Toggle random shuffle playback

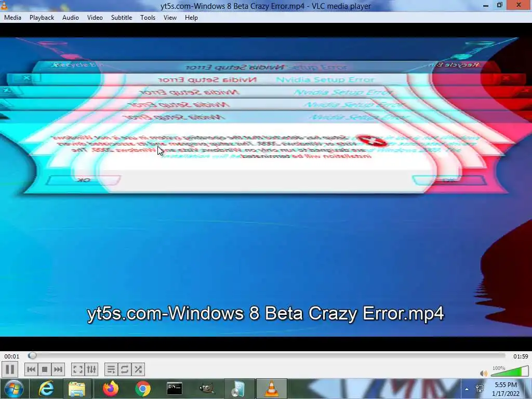138,369
